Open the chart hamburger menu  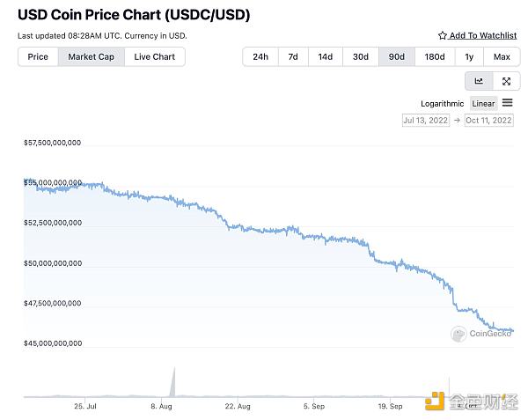[x=508, y=103]
